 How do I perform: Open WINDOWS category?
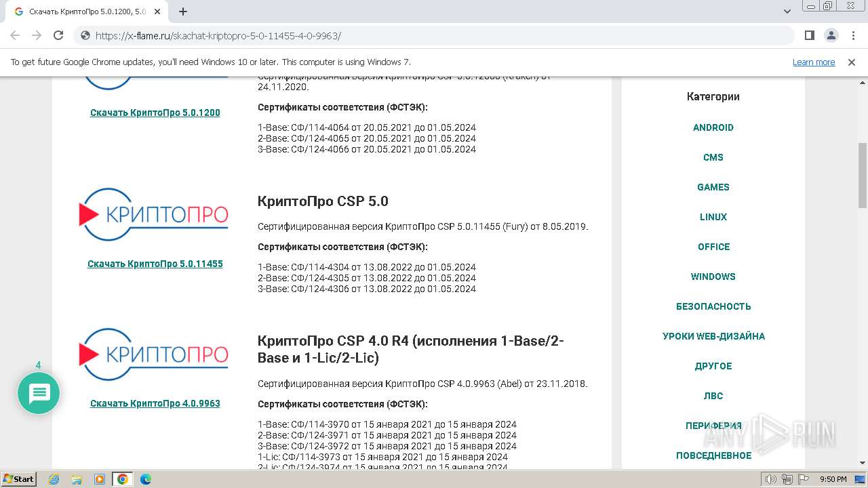713,277
